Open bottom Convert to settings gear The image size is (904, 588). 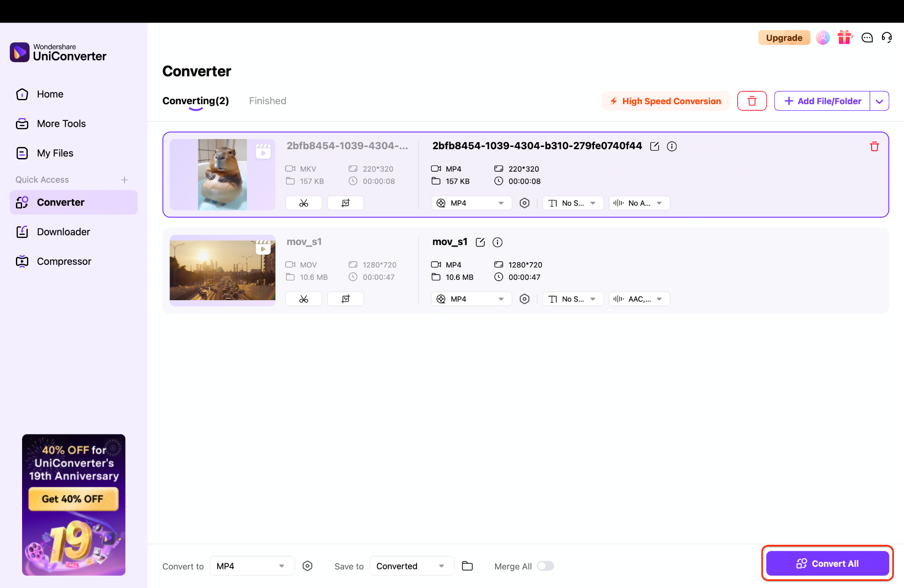(x=308, y=566)
